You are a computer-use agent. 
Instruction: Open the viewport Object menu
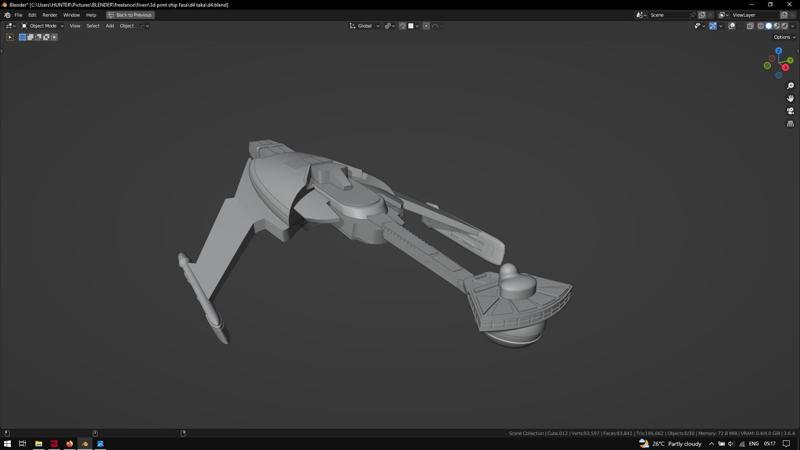click(127, 26)
